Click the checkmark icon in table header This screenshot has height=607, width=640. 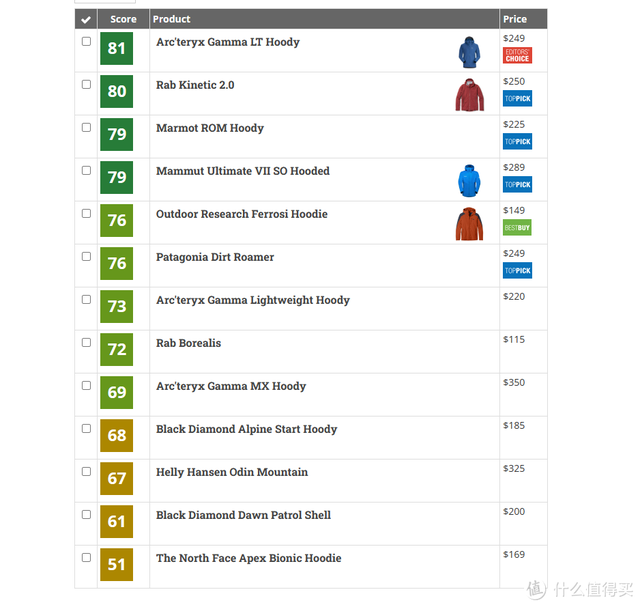pos(86,20)
